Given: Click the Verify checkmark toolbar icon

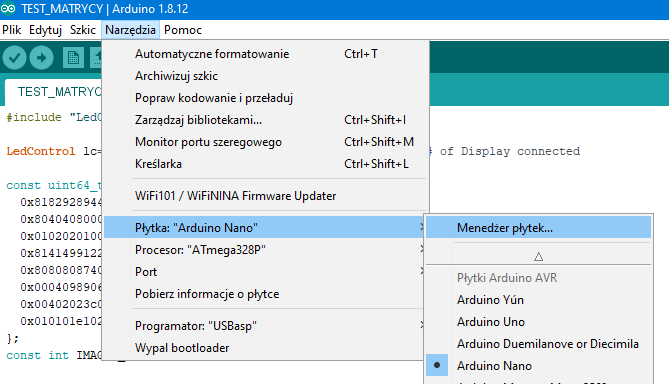Looking at the screenshot, I should [15, 58].
